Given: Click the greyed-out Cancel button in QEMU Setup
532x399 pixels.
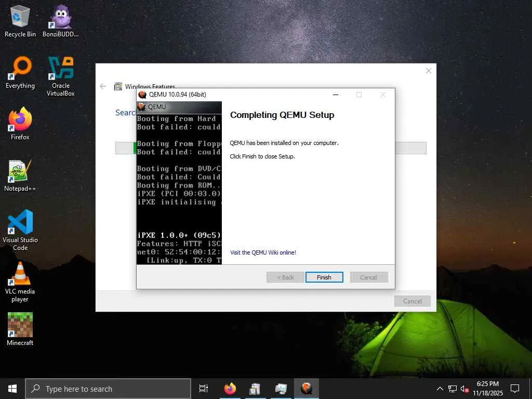Looking at the screenshot, I should 369,277.
